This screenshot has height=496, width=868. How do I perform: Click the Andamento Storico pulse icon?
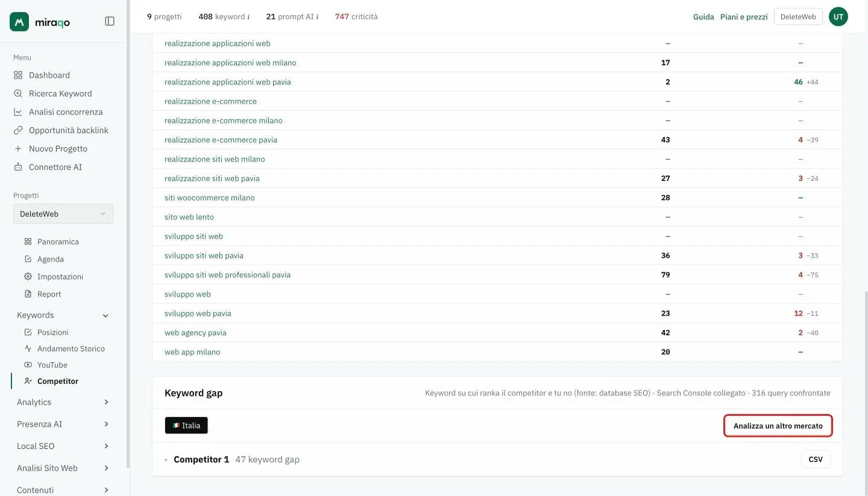click(28, 348)
